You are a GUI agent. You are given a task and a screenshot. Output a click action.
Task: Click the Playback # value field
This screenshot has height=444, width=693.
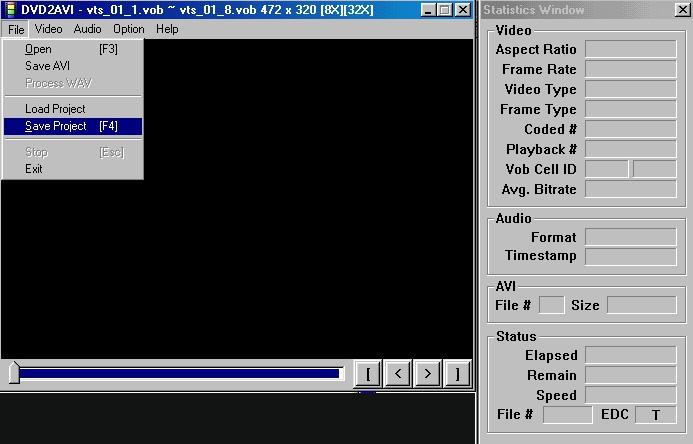(x=631, y=149)
